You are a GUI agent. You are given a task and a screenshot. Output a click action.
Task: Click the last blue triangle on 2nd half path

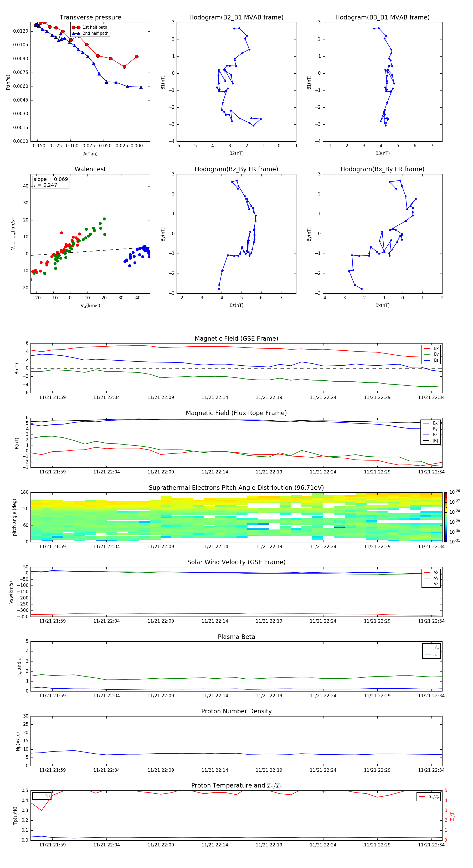(141, 87)
